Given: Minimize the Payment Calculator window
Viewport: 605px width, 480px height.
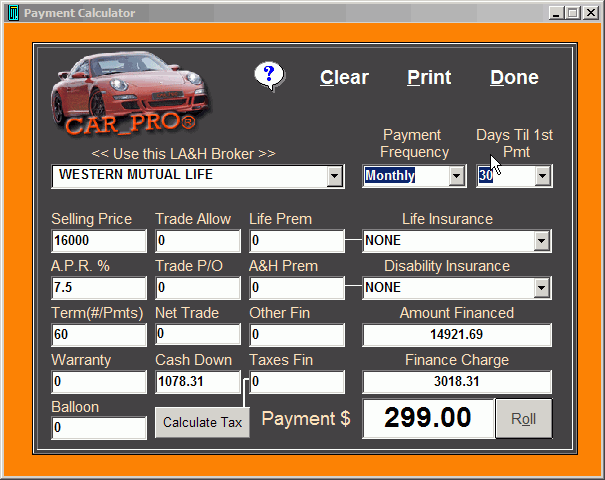Looking at the screenshot, I should [x=556, y=13].
